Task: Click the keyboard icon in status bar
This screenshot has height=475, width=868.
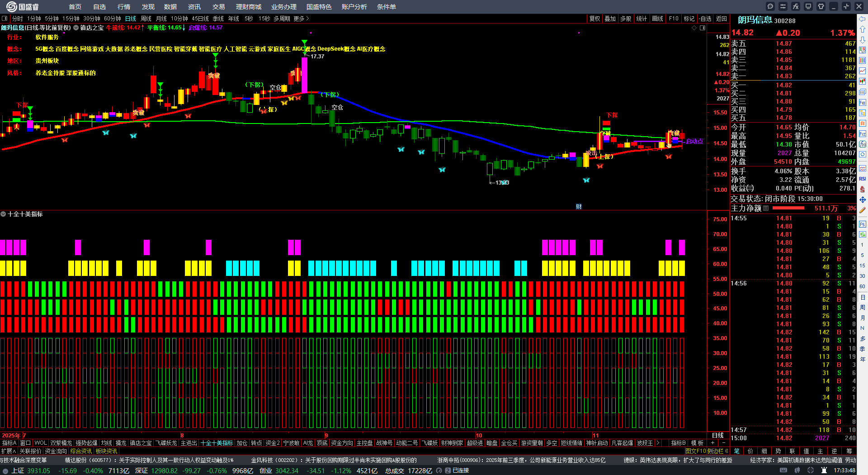Action: pyautogui.click(x=783, y=470)
